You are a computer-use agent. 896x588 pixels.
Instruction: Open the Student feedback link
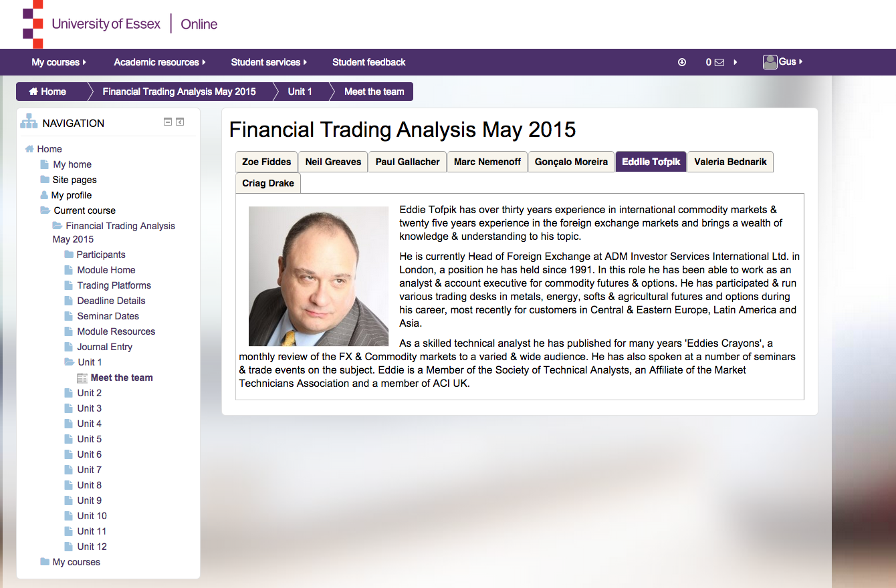(368, 62)
